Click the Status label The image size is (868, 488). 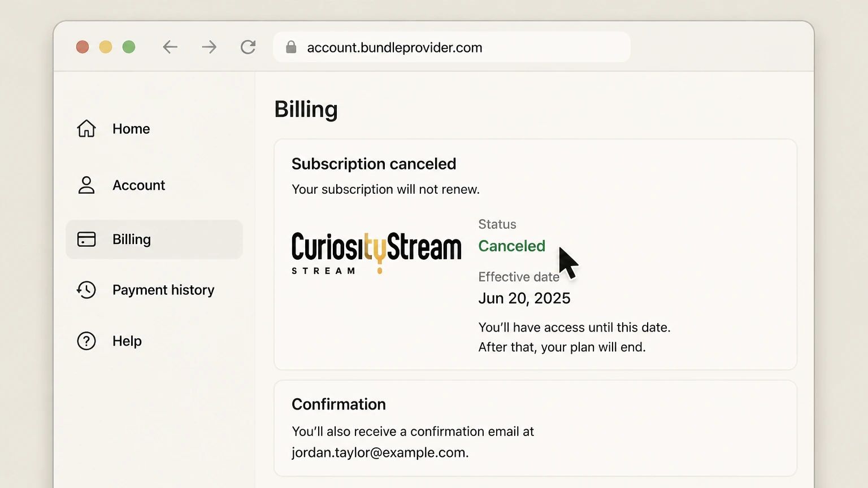click(497, 224)
